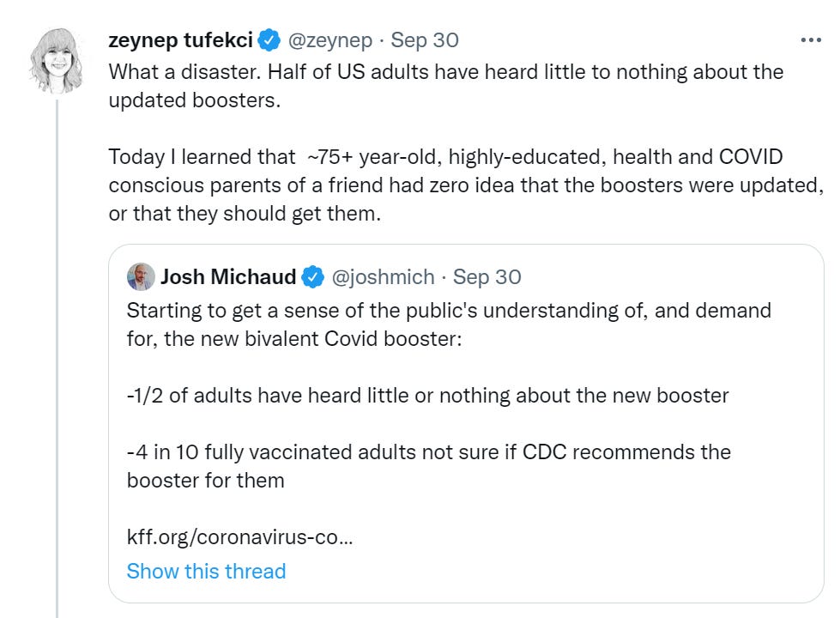Click Josh Michaud's small profile avatar

pyautogui.click(x=140, y=277)
